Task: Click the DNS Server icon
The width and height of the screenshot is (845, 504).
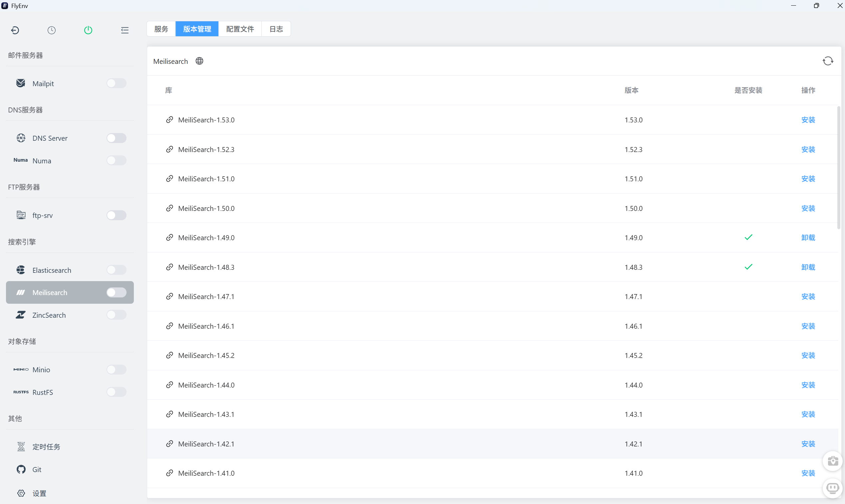Action: [21, 138]
